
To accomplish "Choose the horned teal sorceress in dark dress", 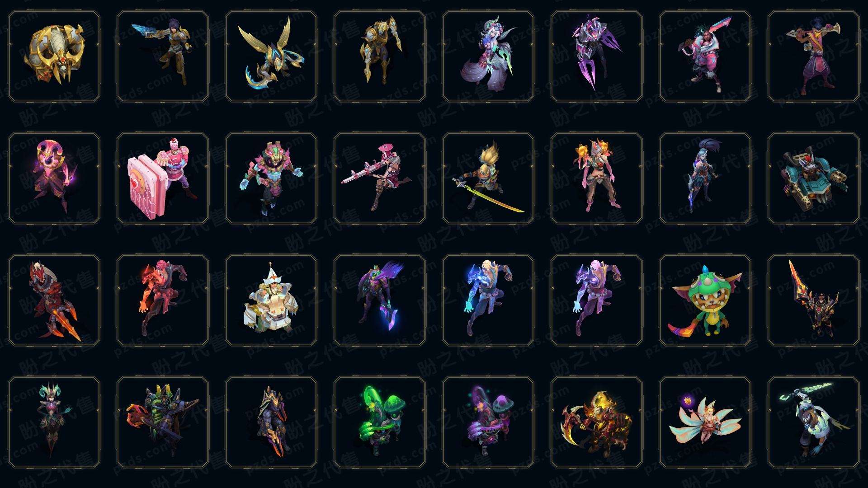I will (54, 422).
